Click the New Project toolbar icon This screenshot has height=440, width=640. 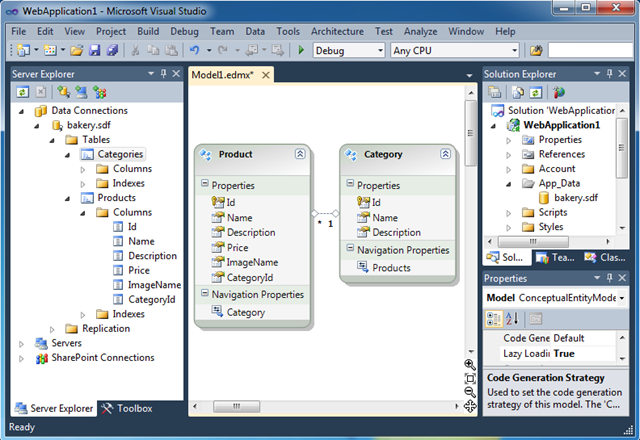[23, 50]
